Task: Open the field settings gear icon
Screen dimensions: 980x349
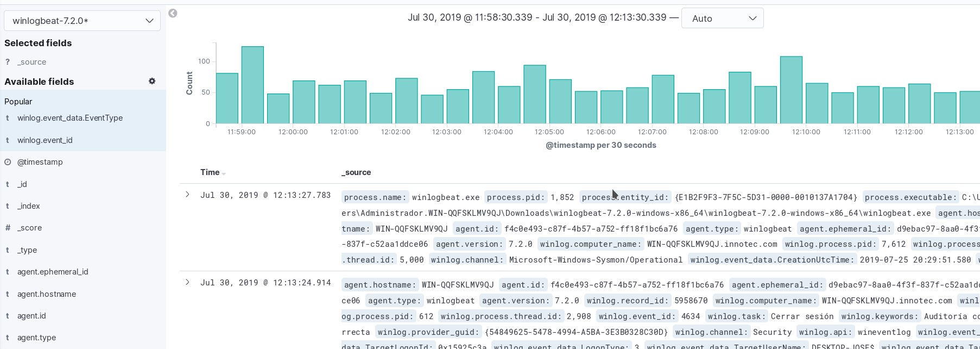Action: click(x=152, y=81)
